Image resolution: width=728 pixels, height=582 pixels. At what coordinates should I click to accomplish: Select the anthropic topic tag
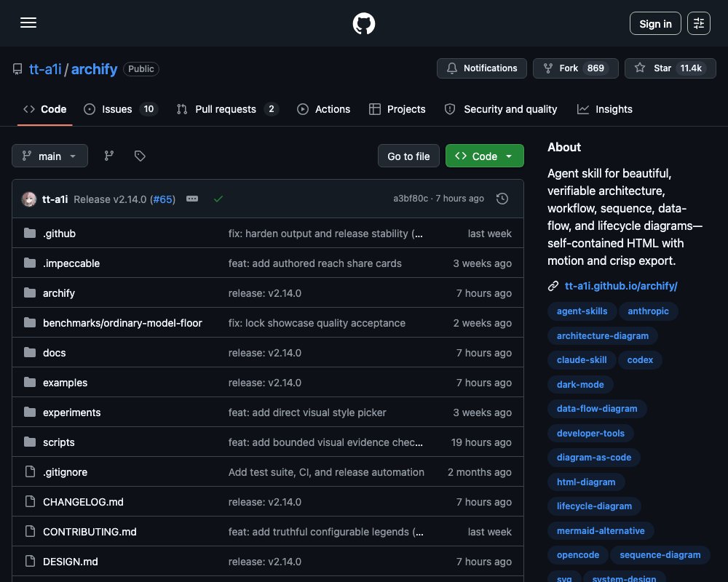(x=648, y=311)
